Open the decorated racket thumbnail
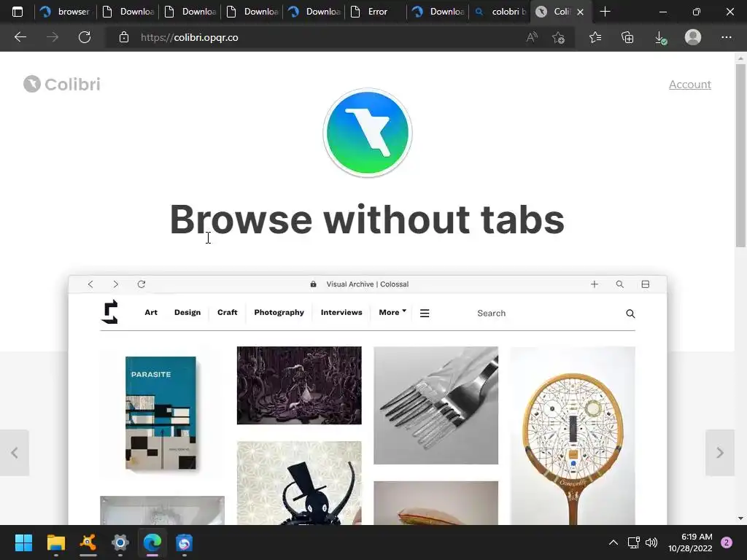 pos(573,436)
